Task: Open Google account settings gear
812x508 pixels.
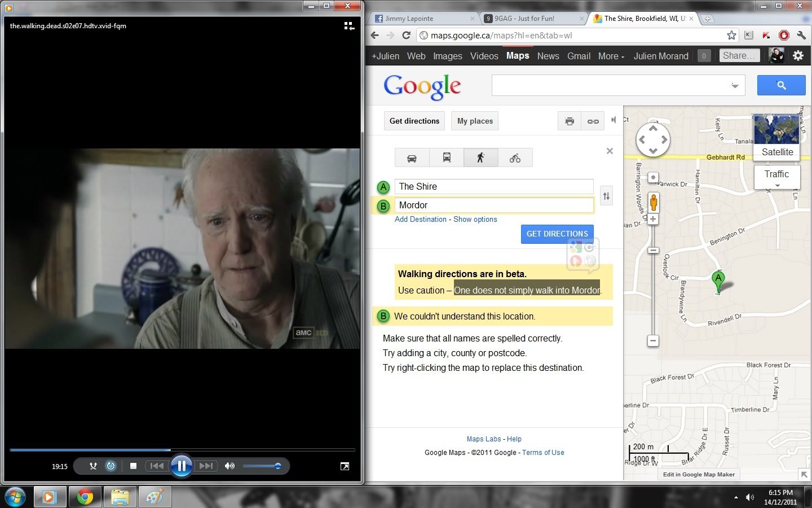Action: (798, 55)
